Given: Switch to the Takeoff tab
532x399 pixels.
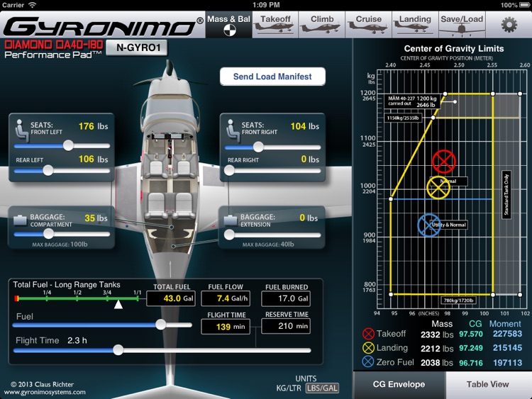Looking at the screenshot, I should click(275, 24).
